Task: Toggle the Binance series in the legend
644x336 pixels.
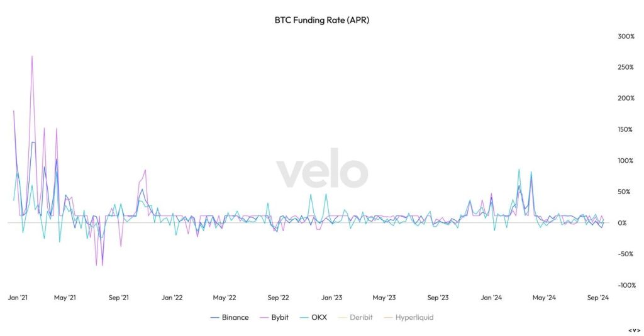Action: pos(230,317)
